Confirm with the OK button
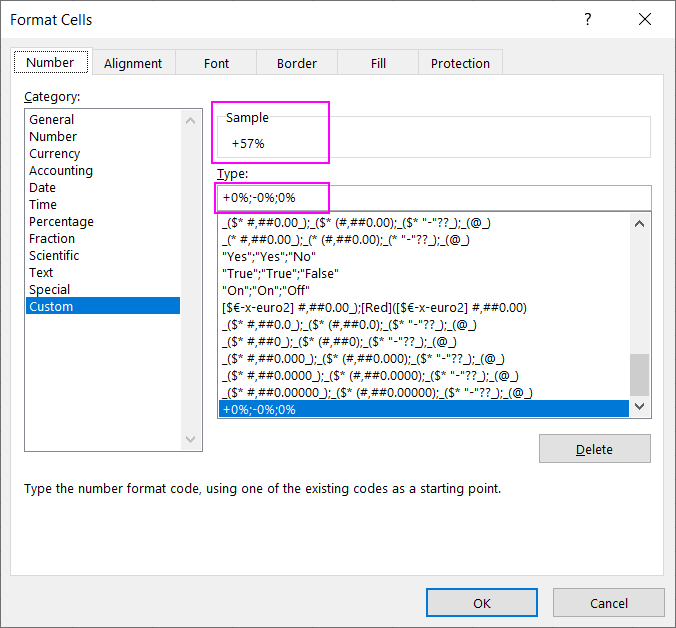This screenshot has height=628, width=676. pyautogui.click(x=481, y=603)
